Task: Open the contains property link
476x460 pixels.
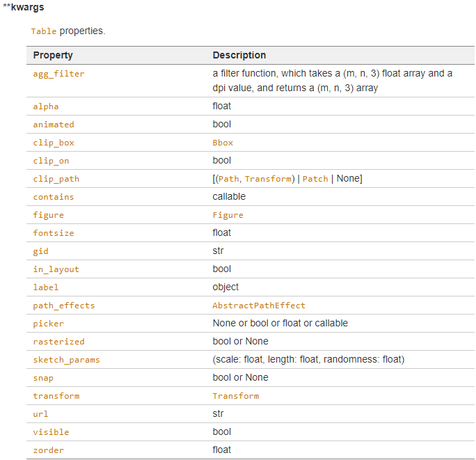Action: [54, 197]
